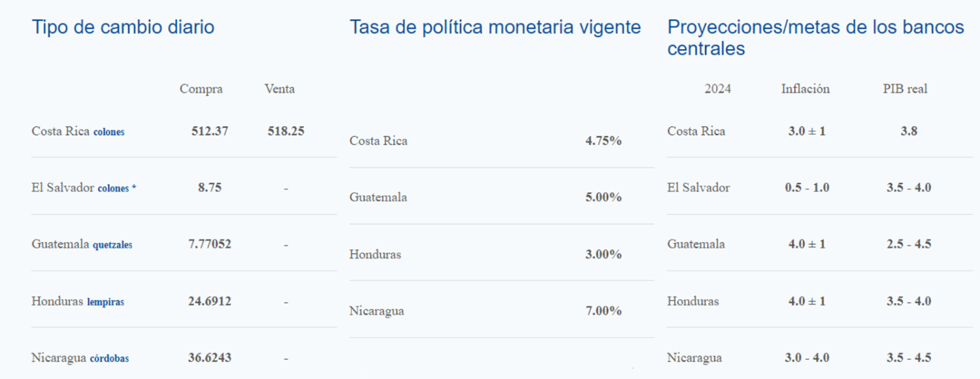Click the Nicaragua córdobas currency link
Image resolution: width=980 pixels, height=379 pixels.
109,359
